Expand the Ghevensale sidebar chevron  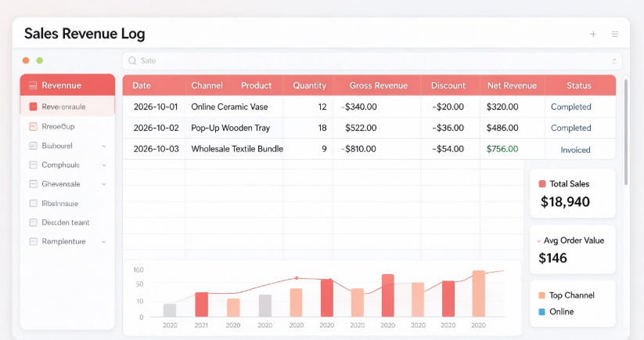click(104, 184)
